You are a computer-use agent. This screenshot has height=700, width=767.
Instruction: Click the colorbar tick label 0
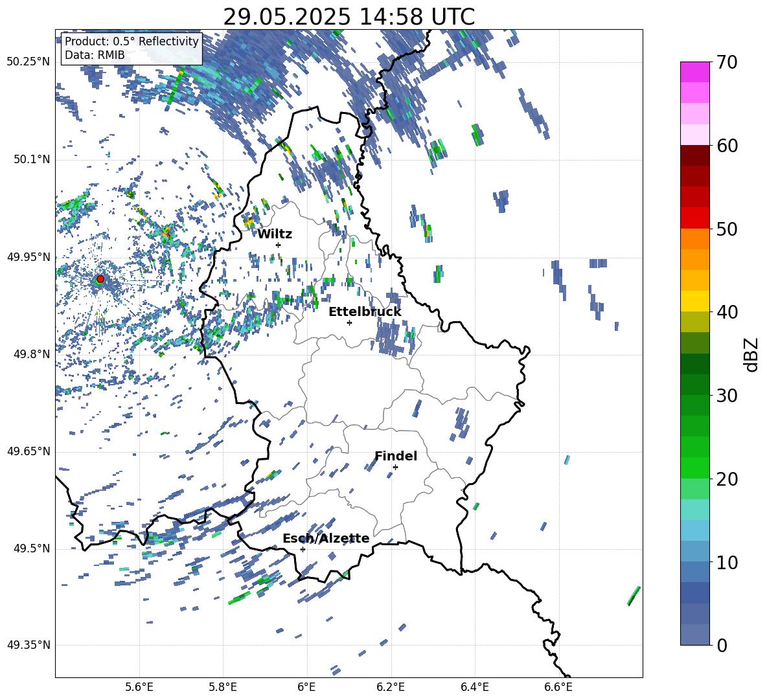(x=722, y=646)
